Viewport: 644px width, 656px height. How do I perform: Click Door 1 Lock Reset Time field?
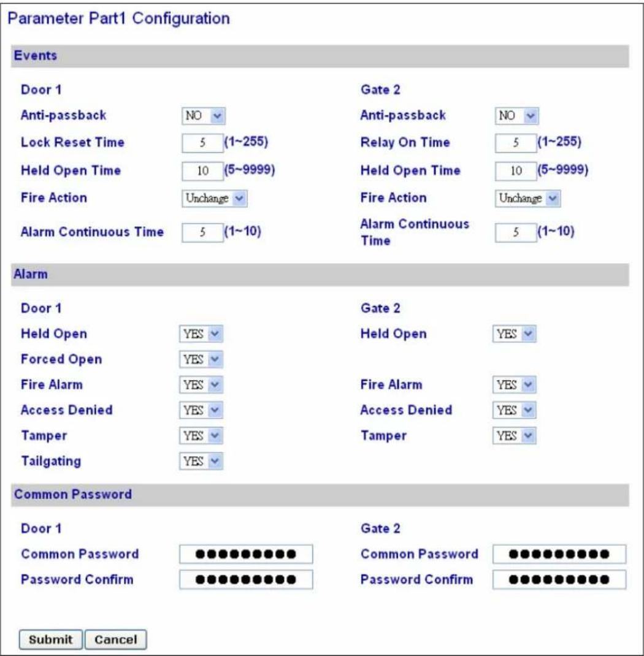coord(202,143)
